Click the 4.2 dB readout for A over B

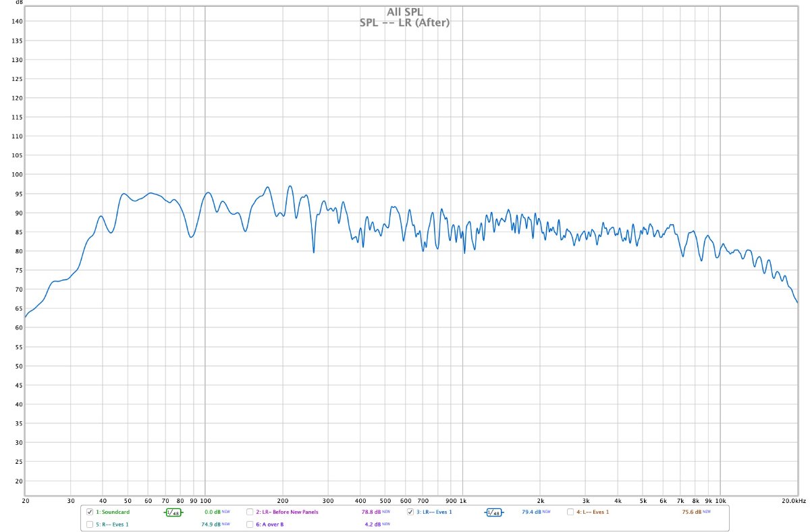tap(373, 525)
